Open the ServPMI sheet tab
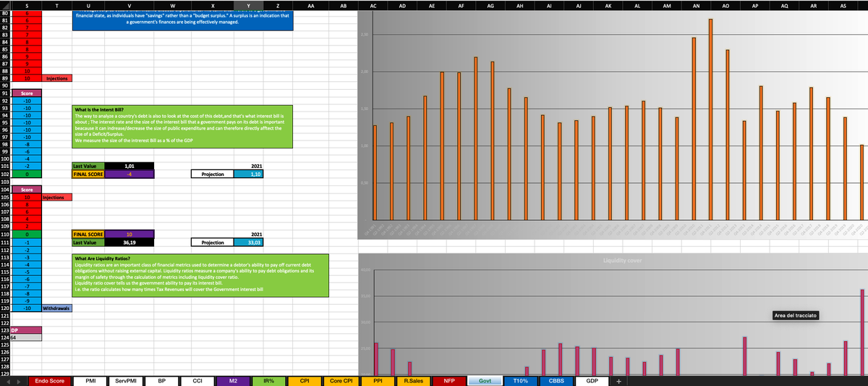 (x=125, y=381)
